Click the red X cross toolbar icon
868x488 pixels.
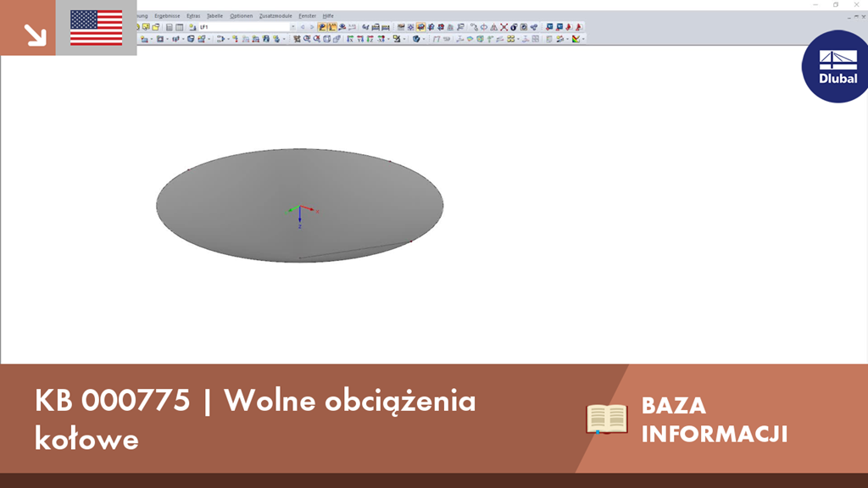click(x=504, y=27)
